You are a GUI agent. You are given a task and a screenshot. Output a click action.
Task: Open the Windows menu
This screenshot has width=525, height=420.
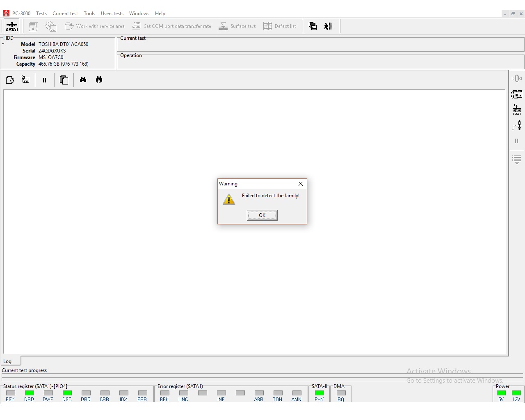point(139,14)
